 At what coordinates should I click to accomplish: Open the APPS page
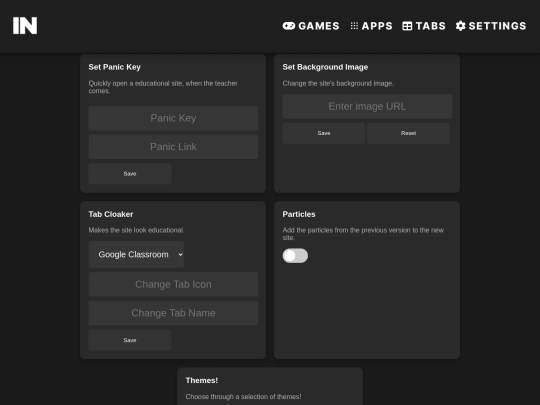point(371,26)
